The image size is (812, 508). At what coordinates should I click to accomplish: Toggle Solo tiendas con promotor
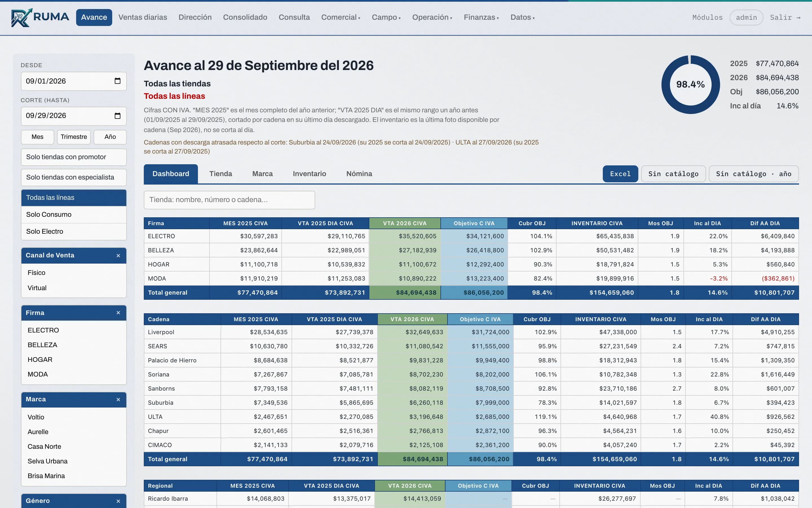tap(74, 157)
